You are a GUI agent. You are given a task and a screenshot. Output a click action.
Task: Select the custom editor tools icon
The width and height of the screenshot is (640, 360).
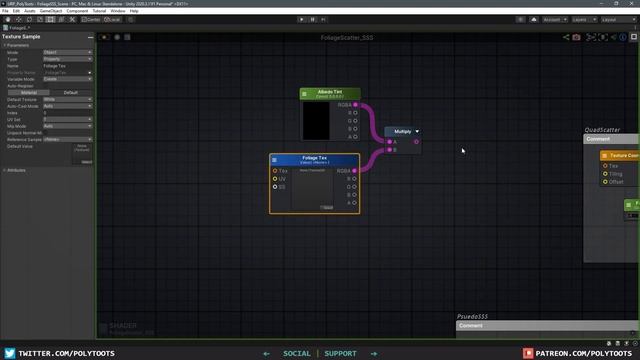click(x=72, y=20)
